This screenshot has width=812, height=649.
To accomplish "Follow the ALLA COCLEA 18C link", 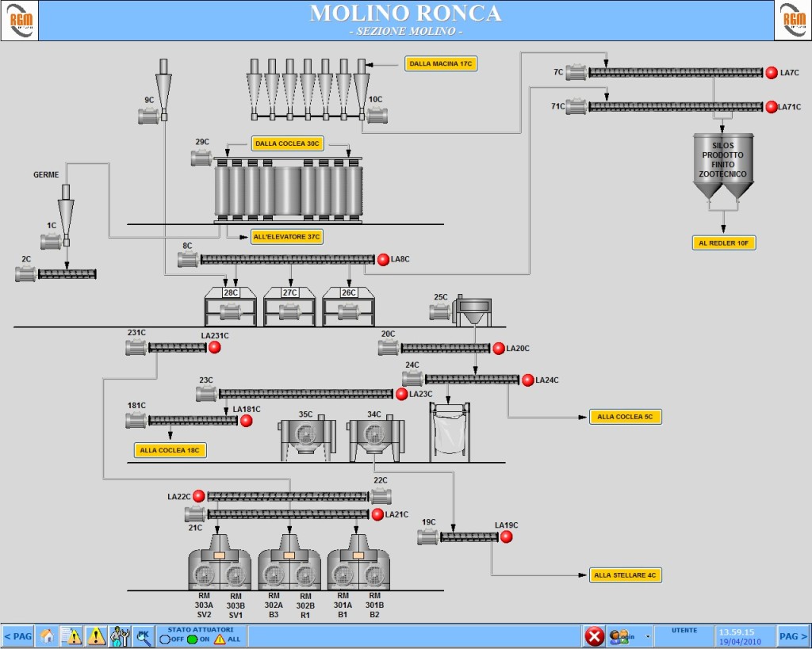I will click(x=170, y=450).
